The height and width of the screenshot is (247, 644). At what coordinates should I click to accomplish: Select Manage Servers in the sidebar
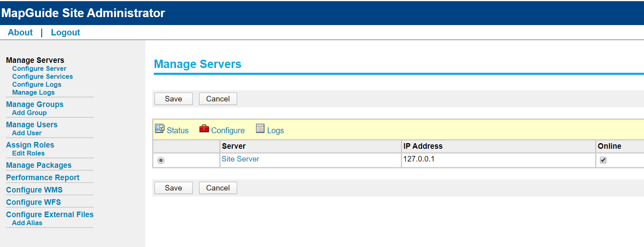coord(35,60)
